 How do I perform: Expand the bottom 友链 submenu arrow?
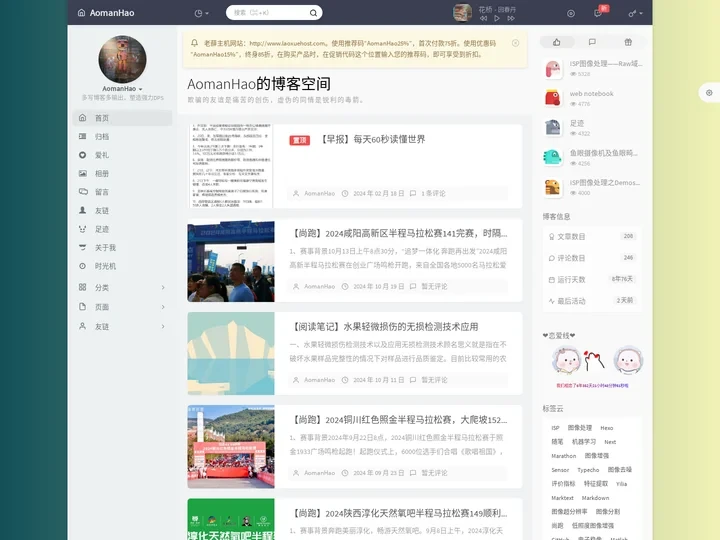[163, 326]
